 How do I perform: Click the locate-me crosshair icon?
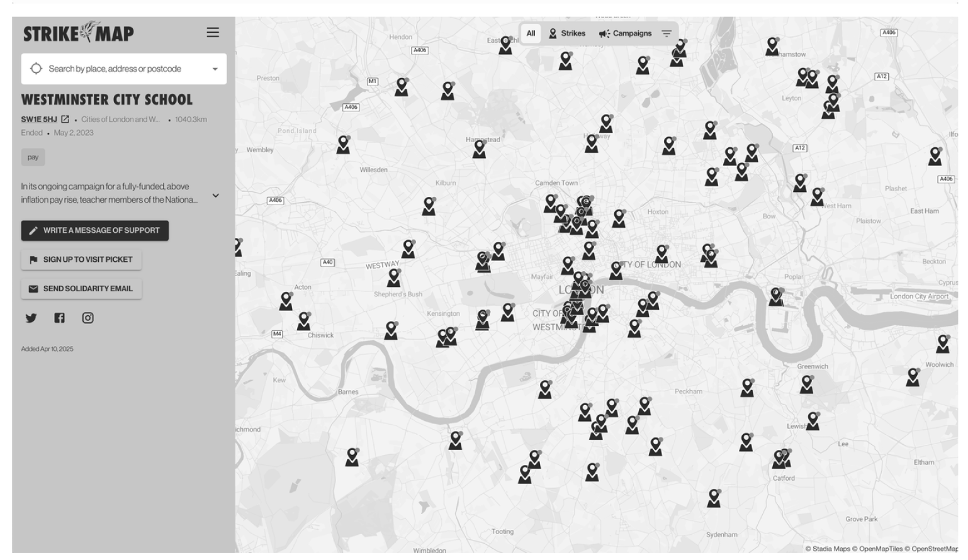[36, 69]
